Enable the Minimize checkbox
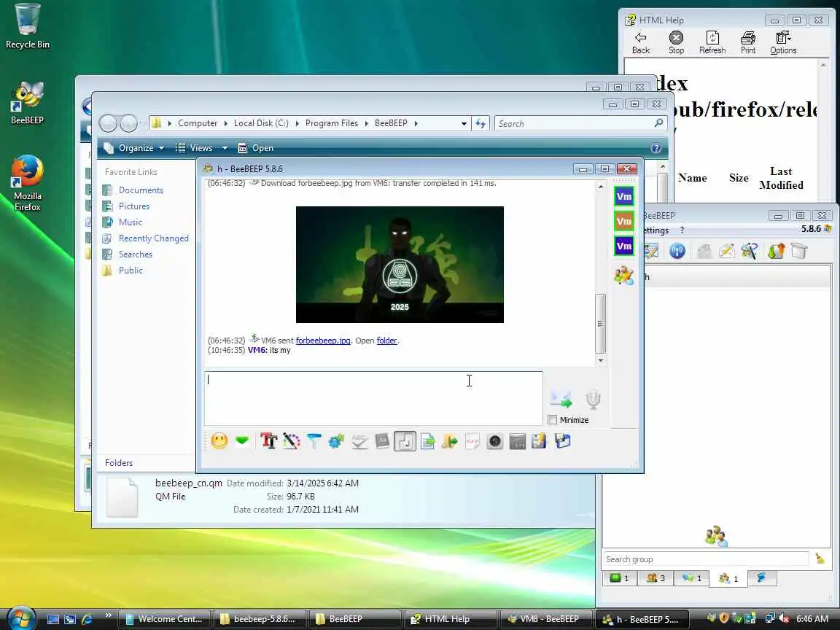 tap(553, 420)
